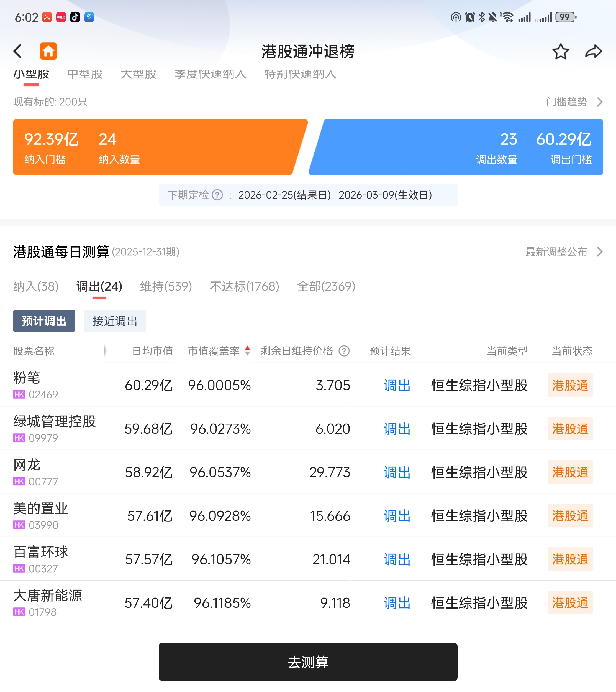Switch to 接近调出 filter

pyautogui.click(x=115, y=321)
